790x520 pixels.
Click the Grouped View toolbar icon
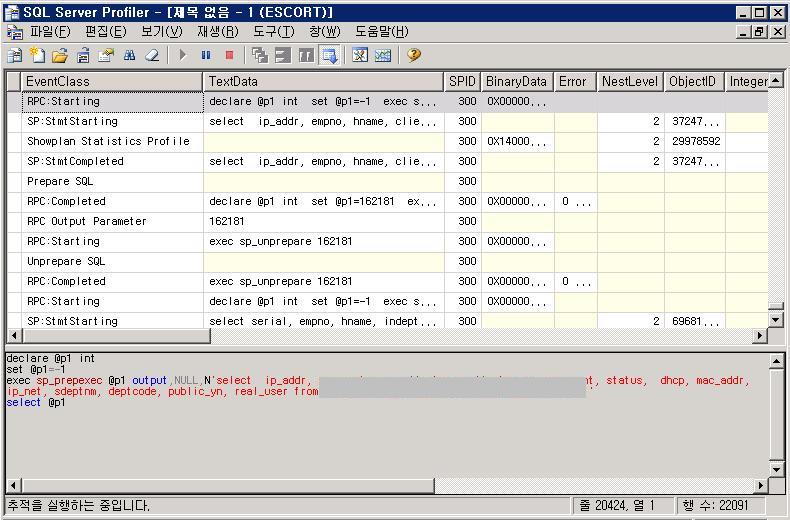click(x=306, y=55)
